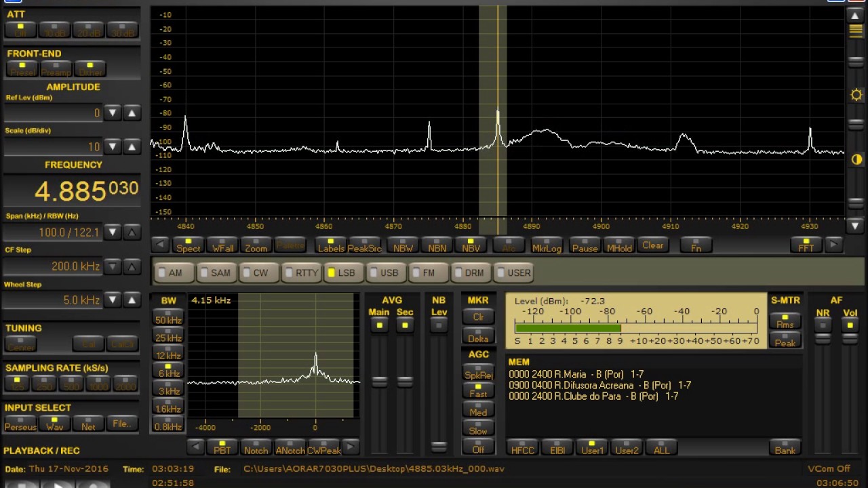Set AGC to Med
This screenshot has width=868, height=488.
pos(479,409)
